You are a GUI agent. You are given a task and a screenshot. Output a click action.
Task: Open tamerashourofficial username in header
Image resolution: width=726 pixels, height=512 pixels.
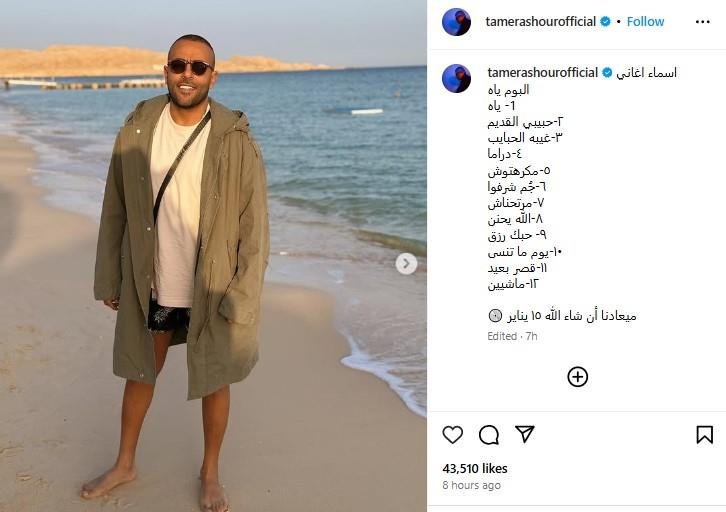click(540, 21)
